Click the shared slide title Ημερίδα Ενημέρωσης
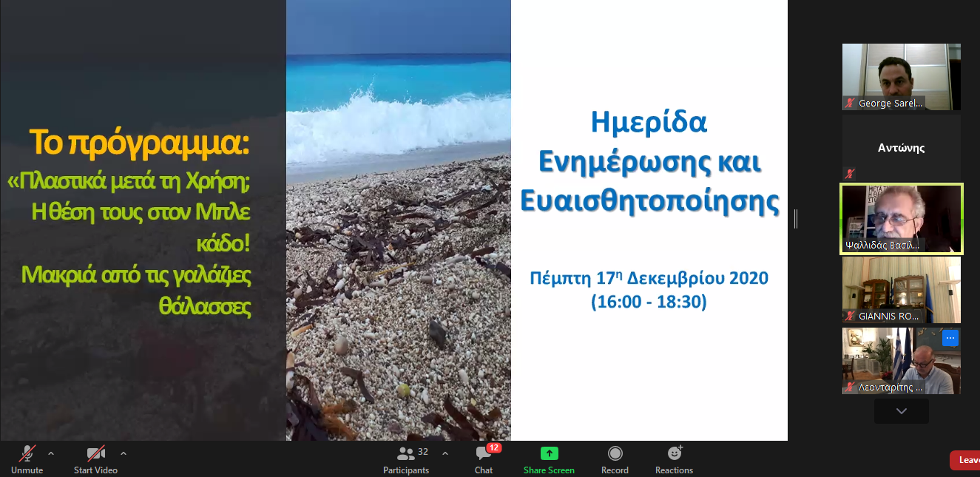 pos(649,161)
